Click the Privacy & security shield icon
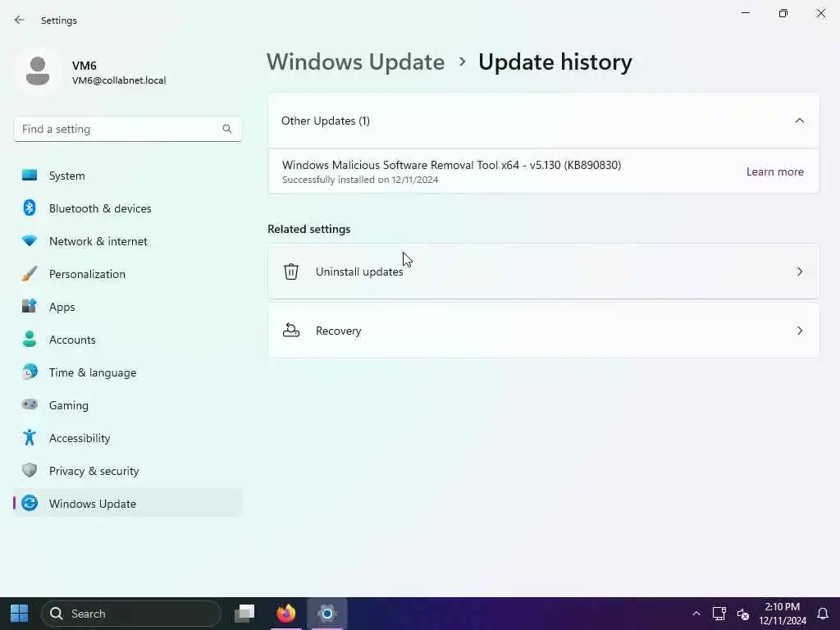Image resolution: width=840 pixels, height=630 pixels. 30,470
